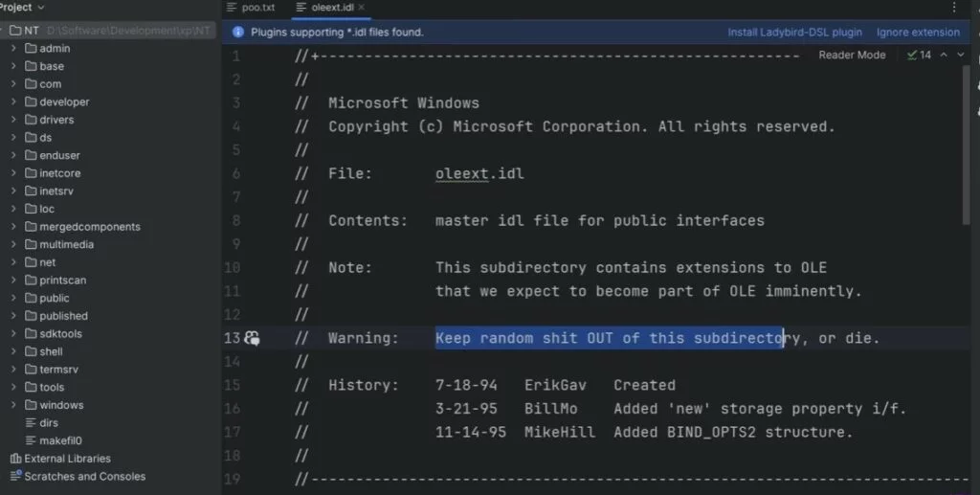This screenshot has width=980, height=495.
Task: Jump to previous highlighted problem with up arrow
Action: 944,56
